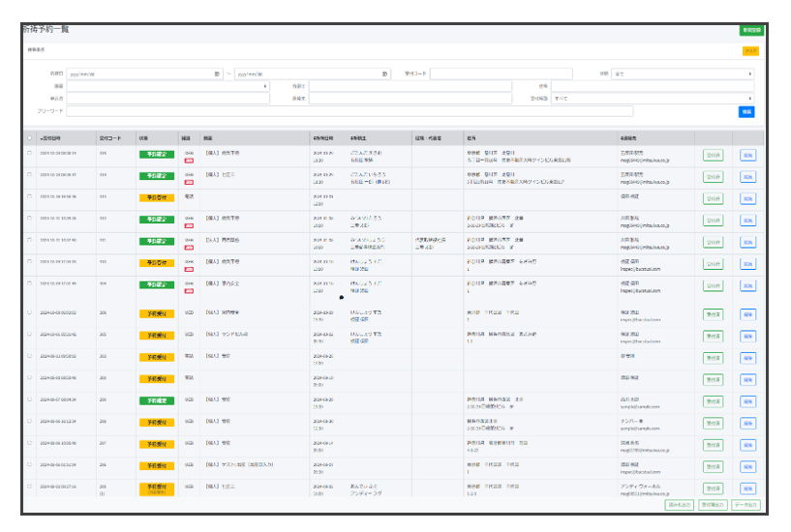Click the red badge icon in first row

pos(189,157)
